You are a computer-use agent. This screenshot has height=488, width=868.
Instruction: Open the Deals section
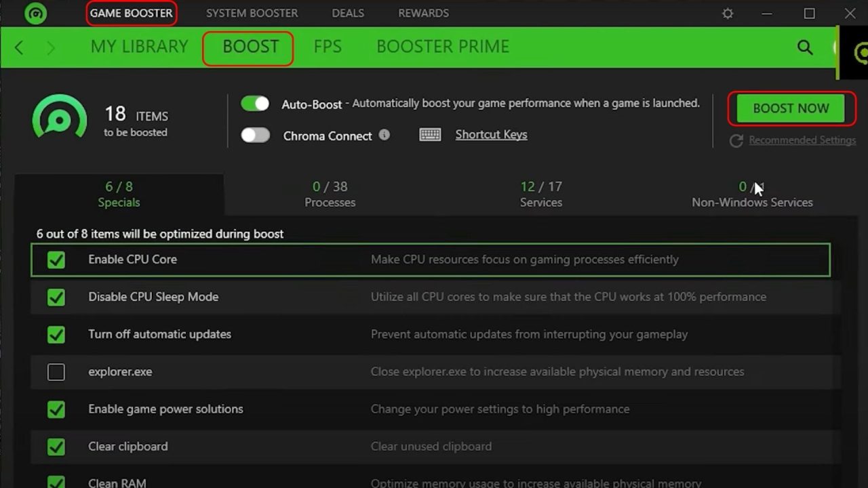[x=348, y=14]
